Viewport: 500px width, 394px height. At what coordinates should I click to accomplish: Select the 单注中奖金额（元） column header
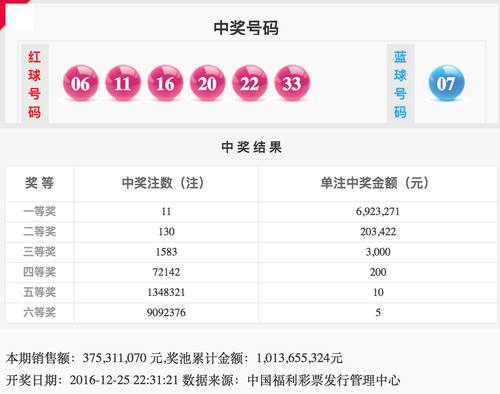coord(375,183)
